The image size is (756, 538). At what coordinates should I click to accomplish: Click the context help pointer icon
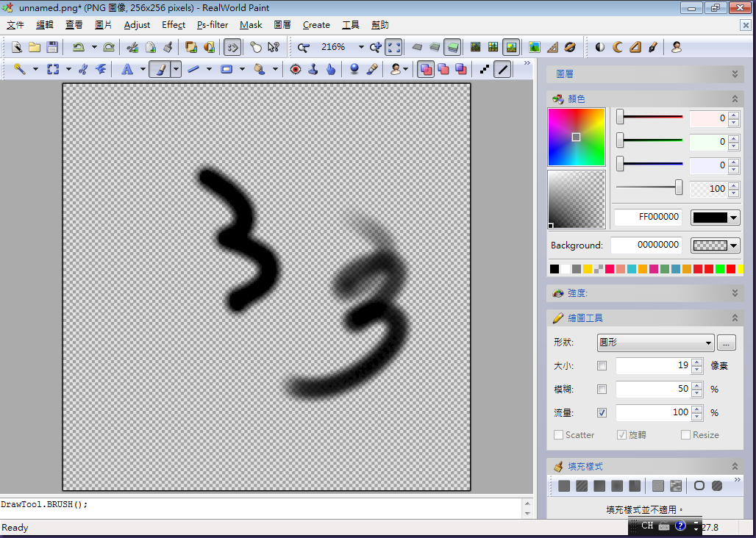click(274, 47)
